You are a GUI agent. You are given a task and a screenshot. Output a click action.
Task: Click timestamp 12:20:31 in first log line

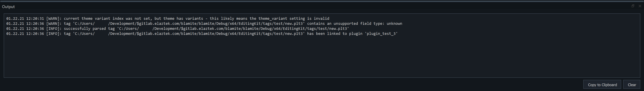pos(35,18)
